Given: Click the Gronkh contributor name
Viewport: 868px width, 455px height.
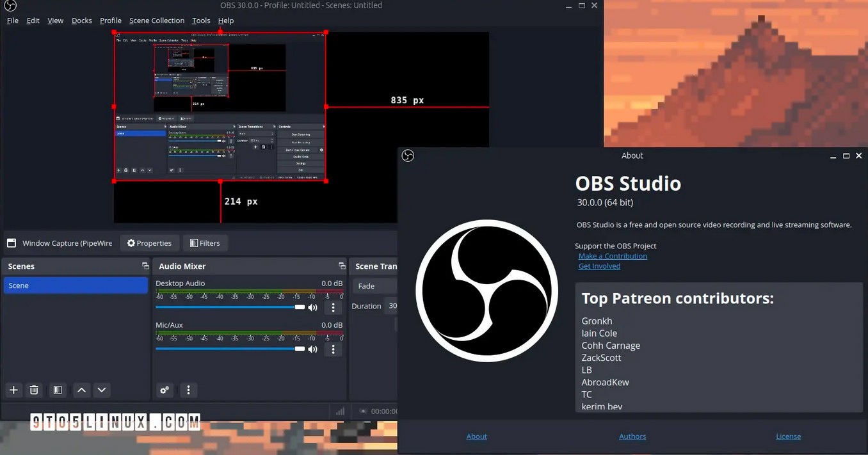Looking at the screenshot, I should [597, 321].
